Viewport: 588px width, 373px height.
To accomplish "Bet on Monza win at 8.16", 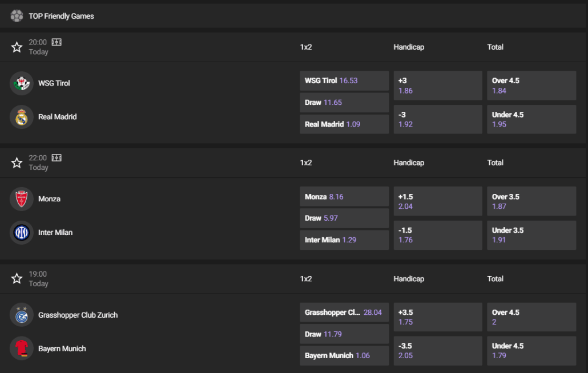I will click(x=344, y=197).
